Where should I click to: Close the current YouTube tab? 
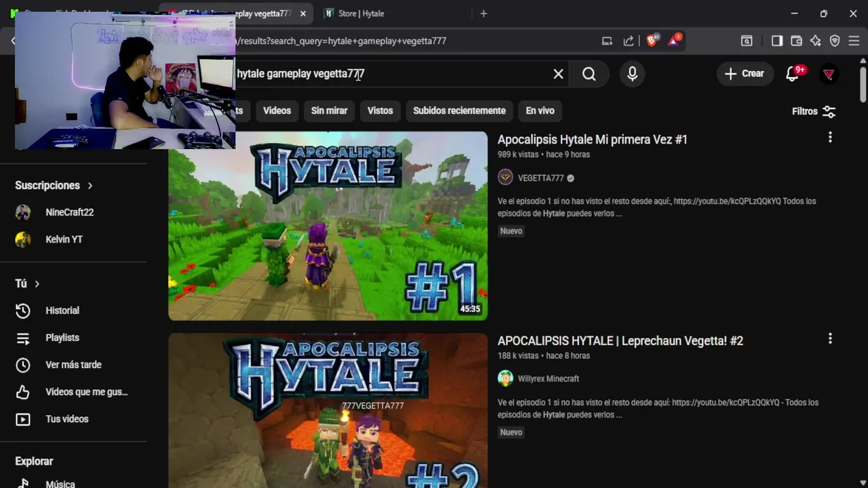click(302, 14)
